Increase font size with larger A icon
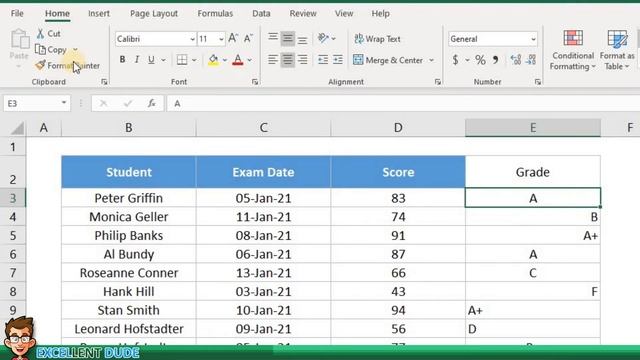This screenshot has width=640, height=360. click(233, 38)
